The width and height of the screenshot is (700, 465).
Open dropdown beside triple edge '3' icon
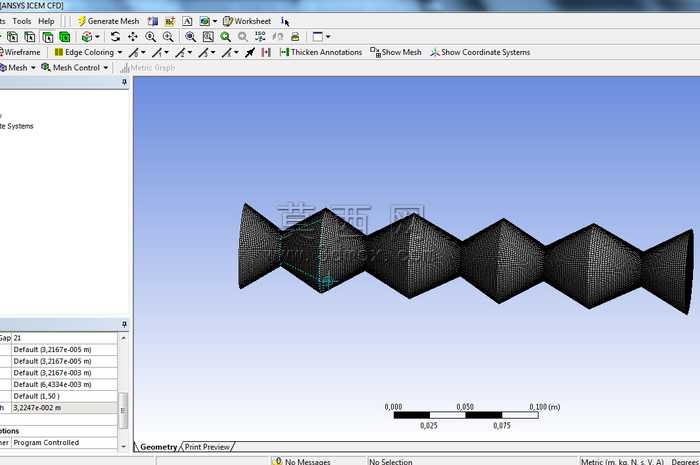pos(213,53)
